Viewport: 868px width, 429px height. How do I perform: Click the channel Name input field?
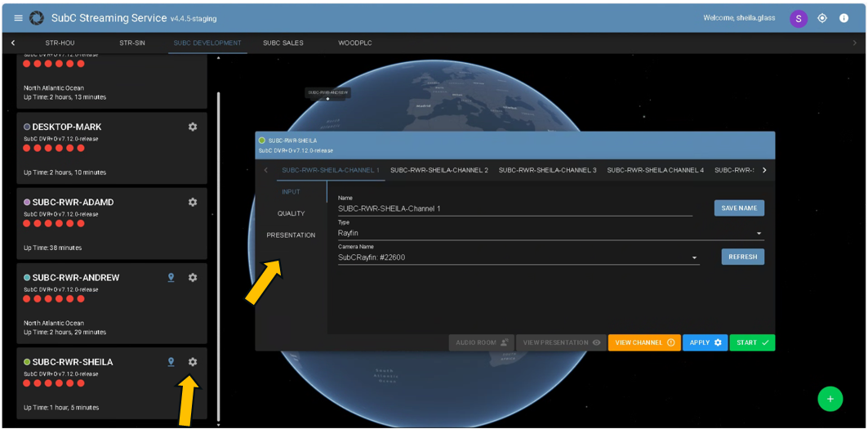click(x=514, y=209)
